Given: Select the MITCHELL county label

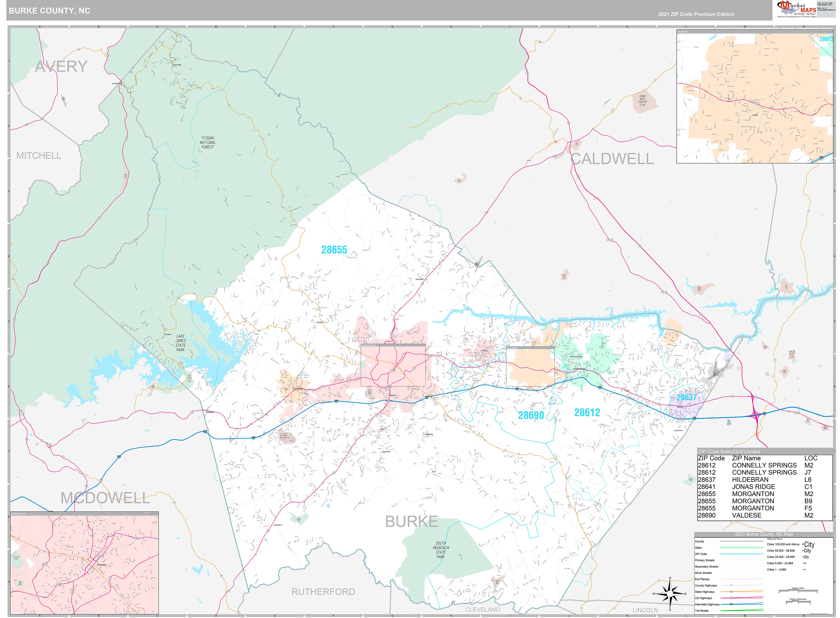Looking at the screenshot, I should 39,156.
